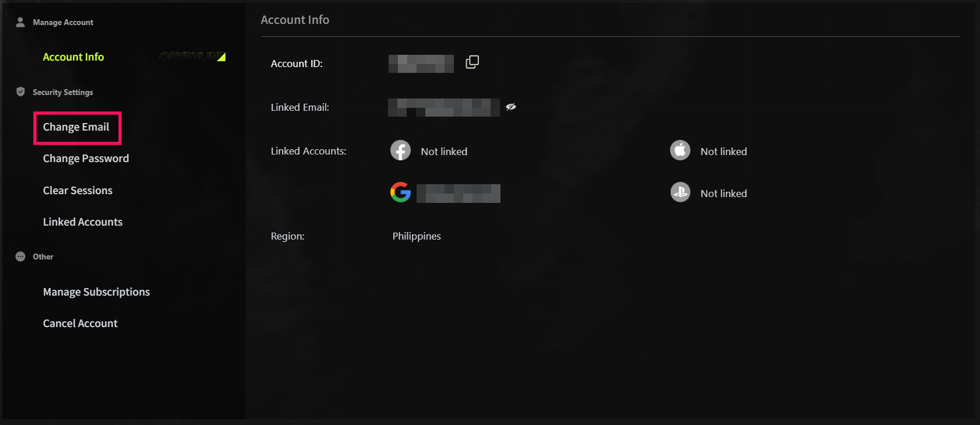Click the Linked Accounts: label
The image size is (980, 425).
tap(309, 151)
